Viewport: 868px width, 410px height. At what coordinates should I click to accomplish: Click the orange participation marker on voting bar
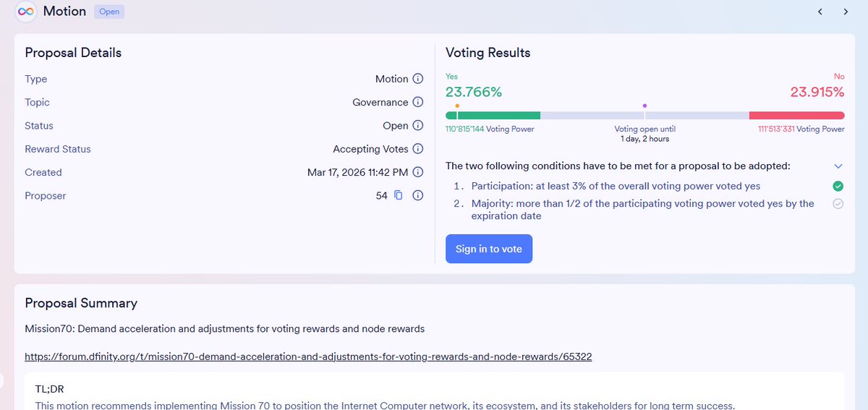click(x=457, y=106)
